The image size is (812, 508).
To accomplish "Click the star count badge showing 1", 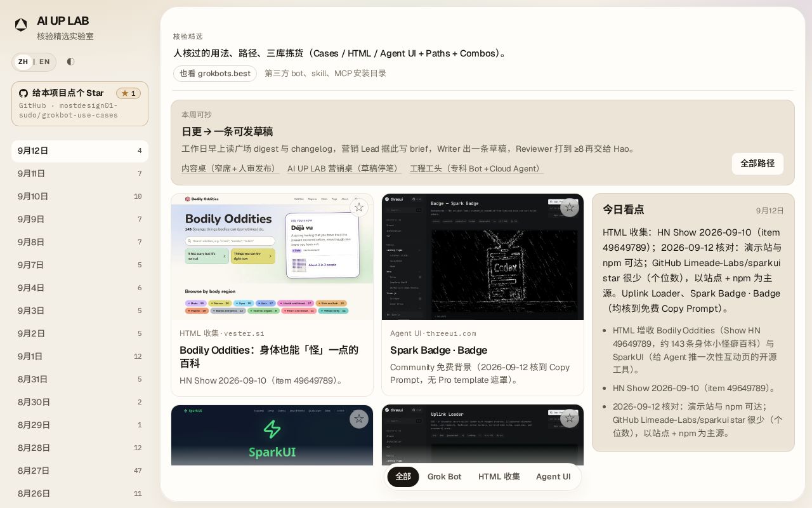I will 128,93.
